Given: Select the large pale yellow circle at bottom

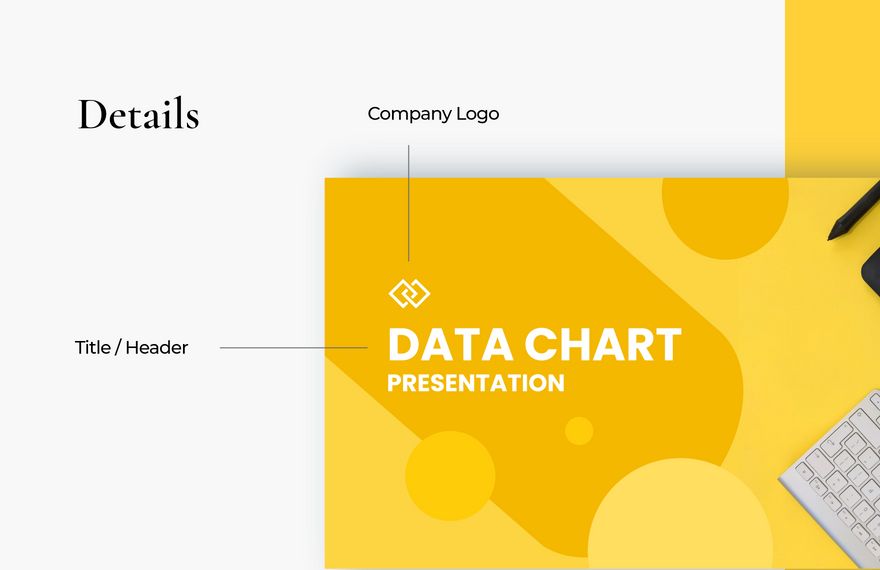Looking at the screenshot, I should pos(680,518).
